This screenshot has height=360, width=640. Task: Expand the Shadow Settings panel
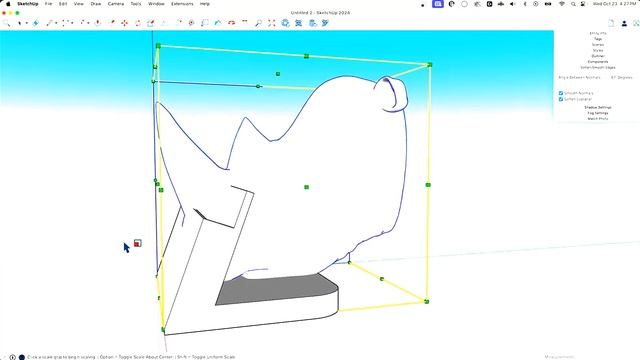point(598,107)
